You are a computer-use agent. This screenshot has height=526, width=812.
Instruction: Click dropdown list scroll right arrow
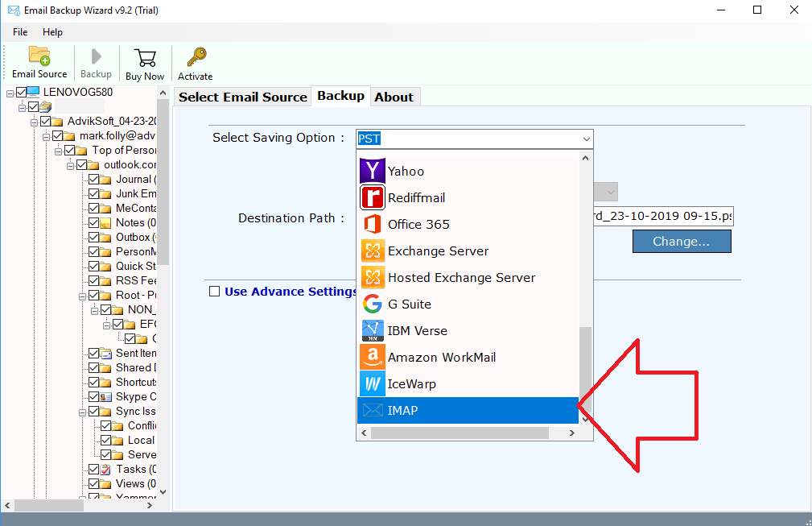[571, 433]
